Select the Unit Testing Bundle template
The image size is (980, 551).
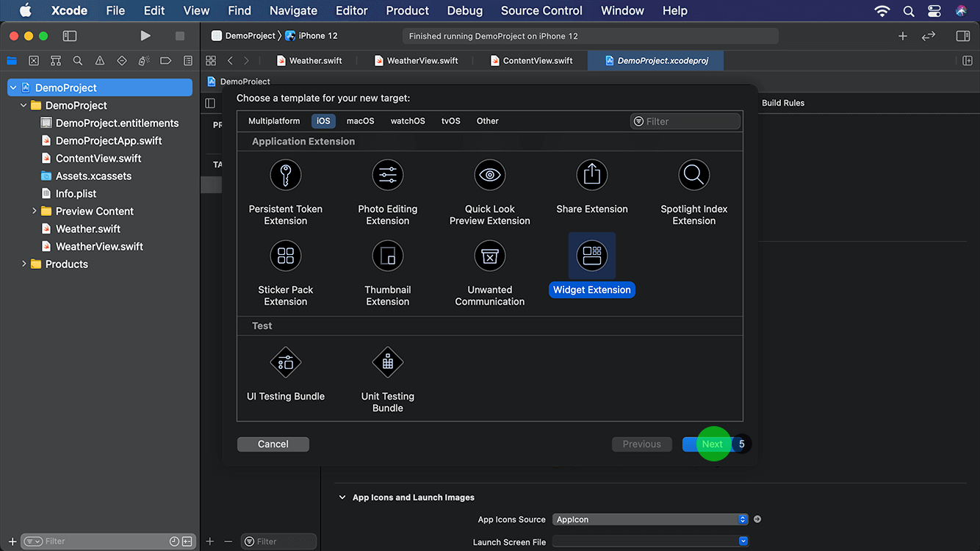388,380
